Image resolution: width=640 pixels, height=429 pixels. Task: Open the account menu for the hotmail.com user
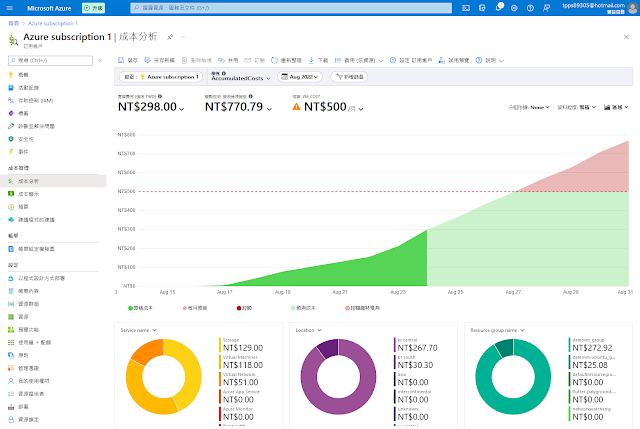click(600, 8)
